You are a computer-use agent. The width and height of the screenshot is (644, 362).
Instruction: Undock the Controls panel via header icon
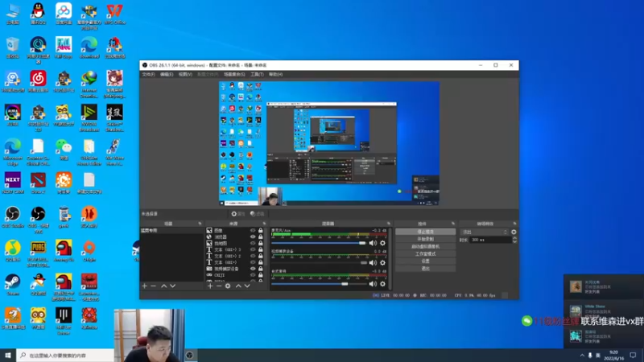point(453,224)
